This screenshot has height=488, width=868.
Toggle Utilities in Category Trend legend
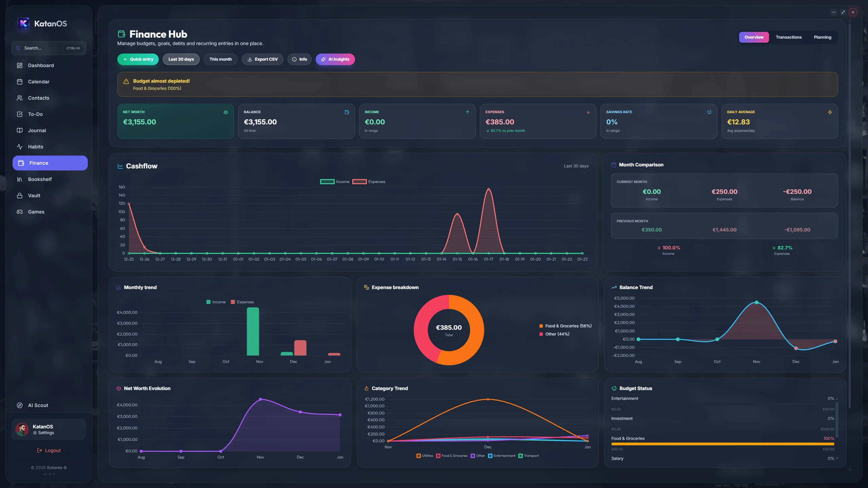(x=425, y=456)
